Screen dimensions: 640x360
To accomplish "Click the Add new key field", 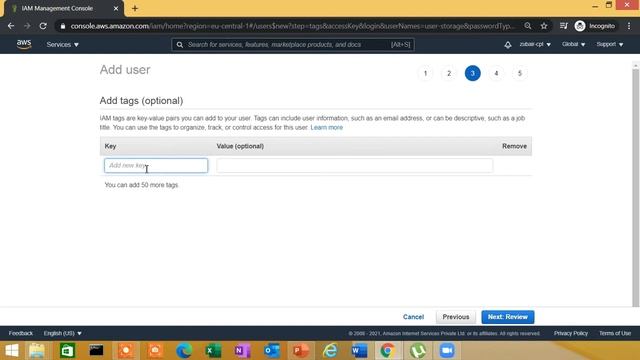I will (156, 165).
